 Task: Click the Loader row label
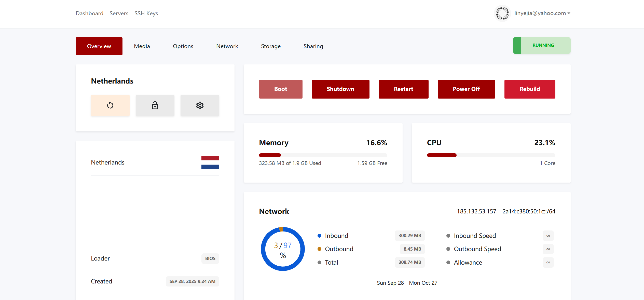point(100,258)
